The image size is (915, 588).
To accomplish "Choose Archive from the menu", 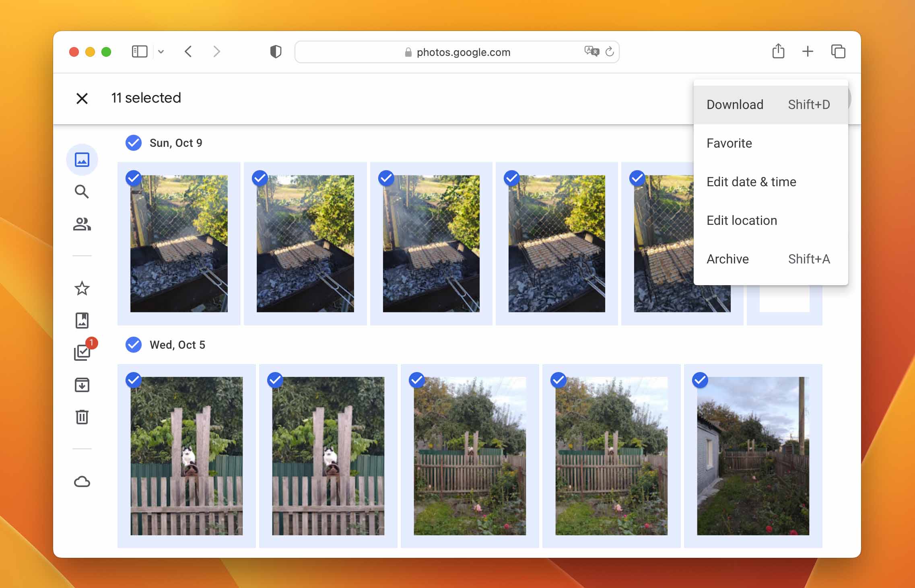I will point(771,259).
